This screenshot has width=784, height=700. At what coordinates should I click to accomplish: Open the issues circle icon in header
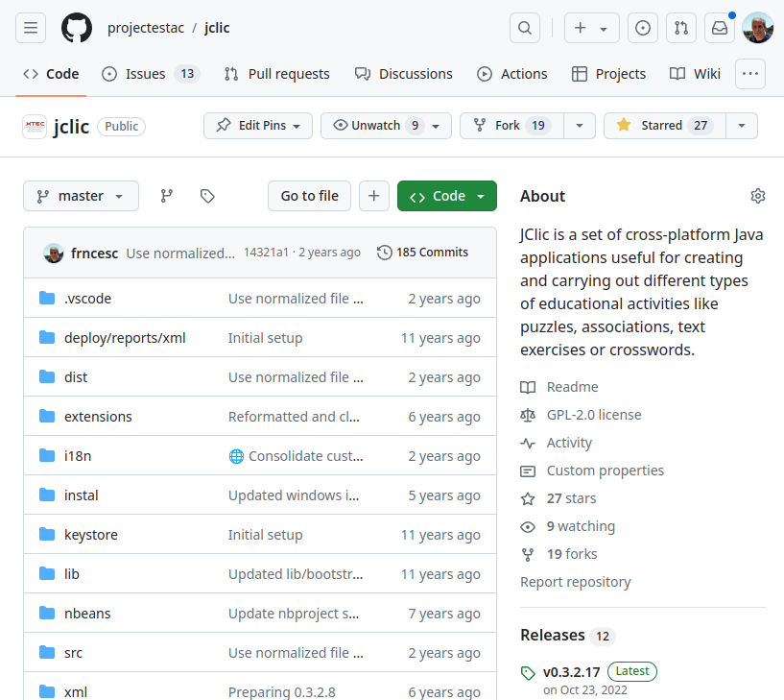pos(643,28)
